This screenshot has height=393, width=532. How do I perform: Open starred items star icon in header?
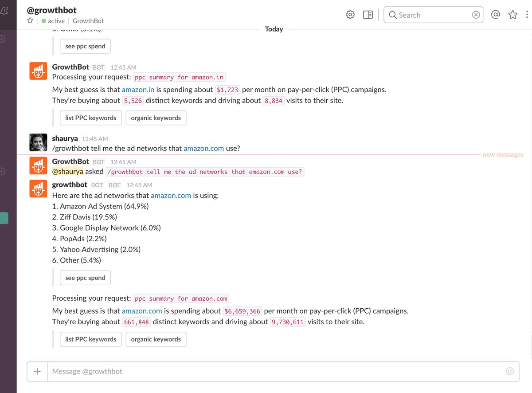513,15
